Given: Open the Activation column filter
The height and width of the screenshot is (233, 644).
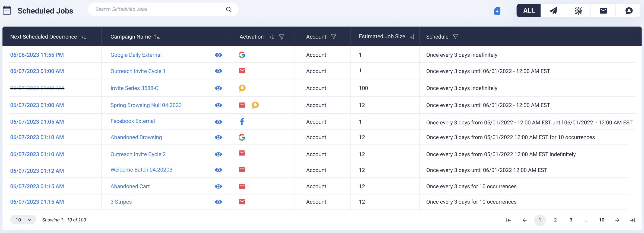Looking at the screenshot, I should 282,37.
